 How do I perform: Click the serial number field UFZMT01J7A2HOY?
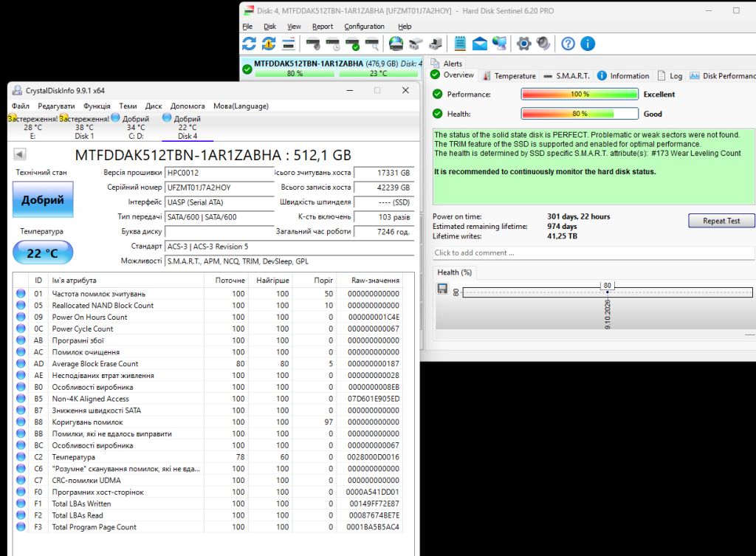(219, 188)
